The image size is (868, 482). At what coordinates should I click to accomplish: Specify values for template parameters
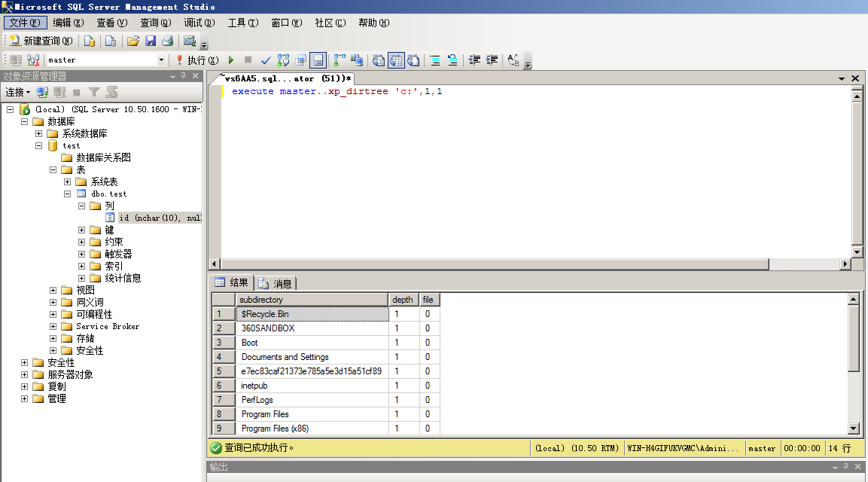(x=513, y=59)
